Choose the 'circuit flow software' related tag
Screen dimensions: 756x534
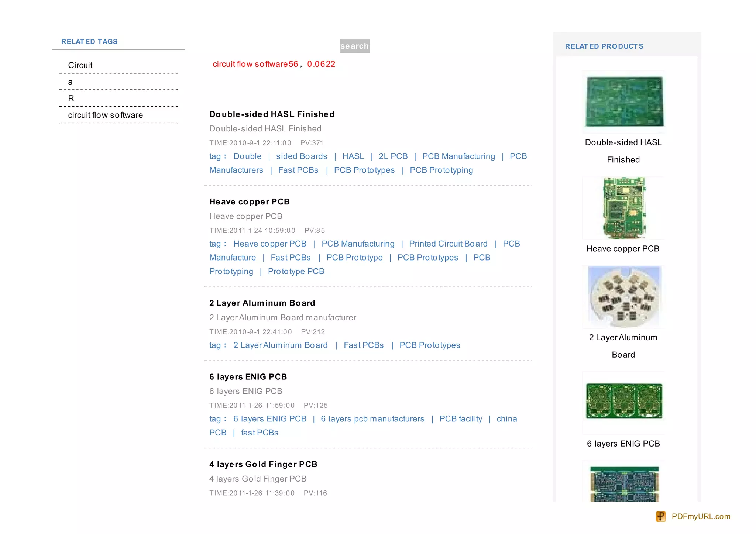pyautogui.click(x=105, y=115)
